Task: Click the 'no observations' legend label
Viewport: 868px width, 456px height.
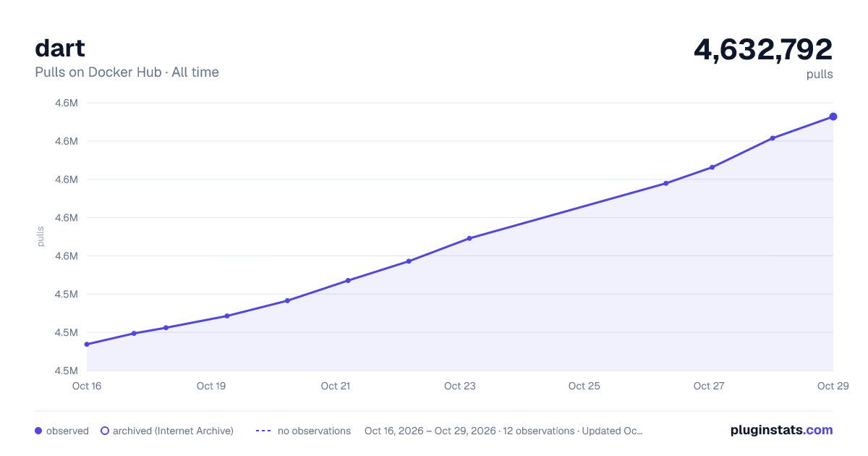Action: (x=314, y=431)
